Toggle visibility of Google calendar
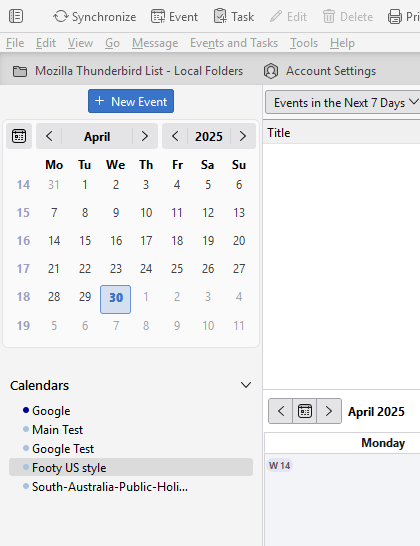The height and width of the screenshot is (546, 420). point(26,410)
